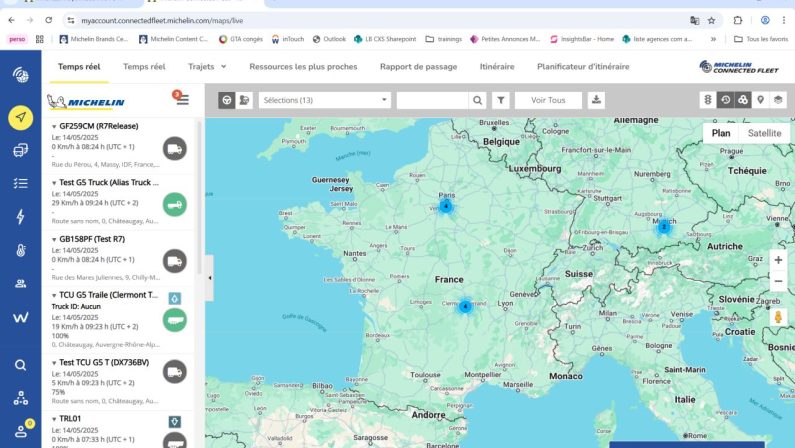Collapse the Test TCU G5 T (DX736BV) entry
The height and width of the screenshot is (448, 795).
point(54,363)
